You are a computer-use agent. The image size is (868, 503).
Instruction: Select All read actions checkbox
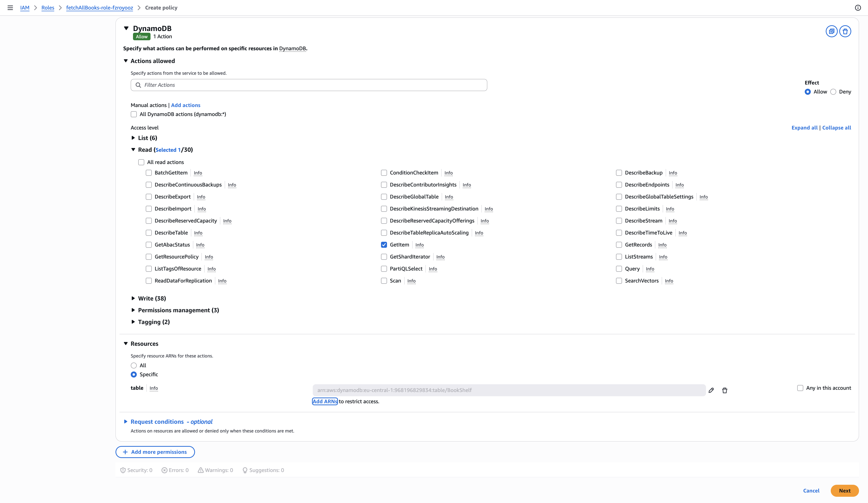[141, 162]
